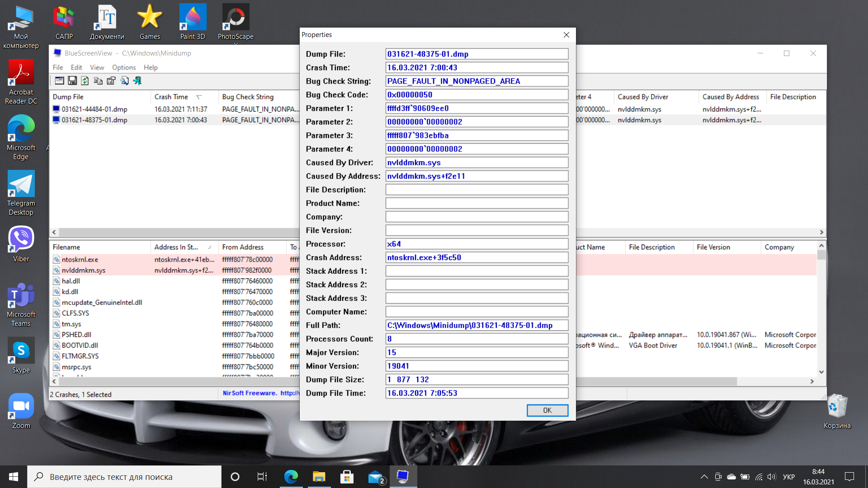Click the Wi-Fi network tray icon
This screenshot has height=488, width=868.
pos(759,477)
